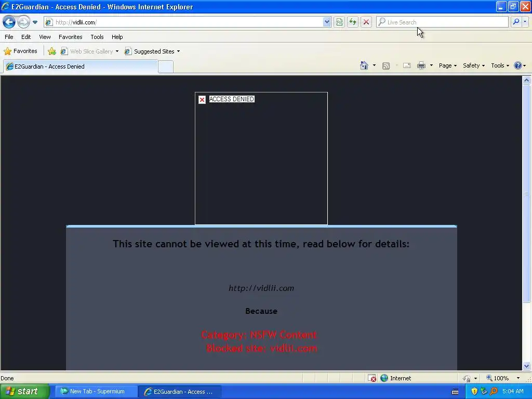Click the Read Mail icon
The width and height of the screenshot is (532, 399).
[407, 65]
